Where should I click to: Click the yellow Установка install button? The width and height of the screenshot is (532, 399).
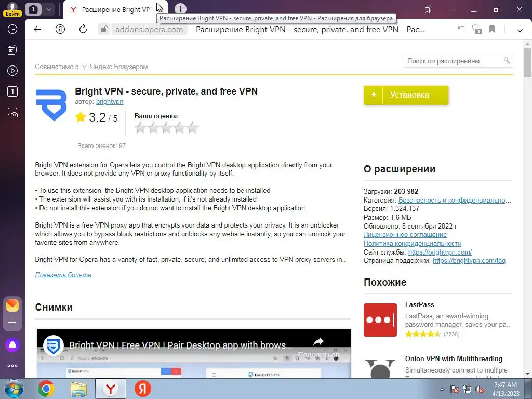(x=406, y=95)
